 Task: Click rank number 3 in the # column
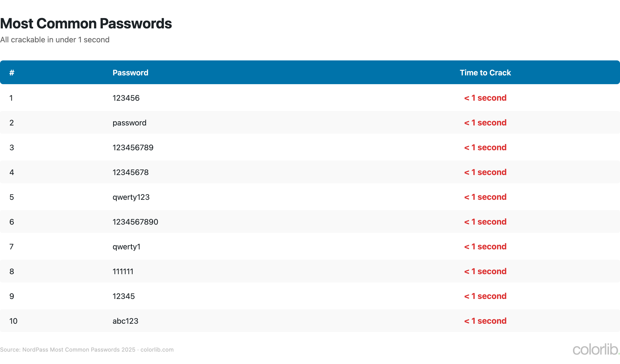pyautogui.click(x=12, y=148)
